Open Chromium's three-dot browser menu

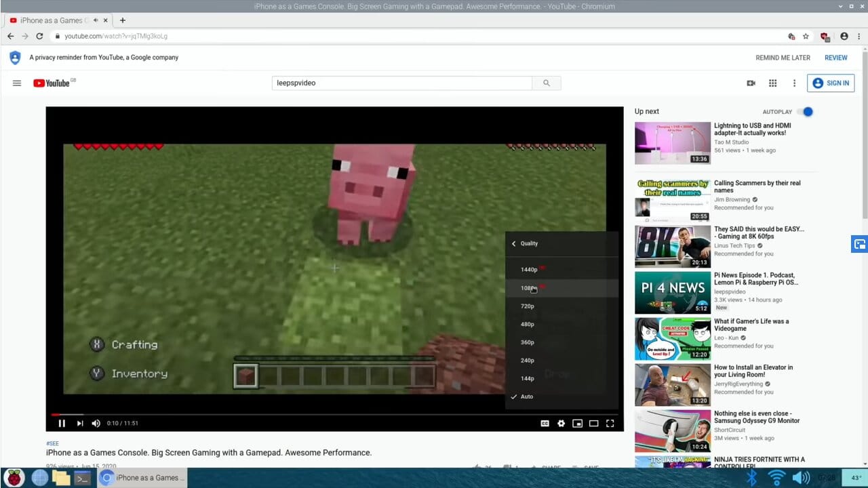pyautogui.click(x=859, y=36)
